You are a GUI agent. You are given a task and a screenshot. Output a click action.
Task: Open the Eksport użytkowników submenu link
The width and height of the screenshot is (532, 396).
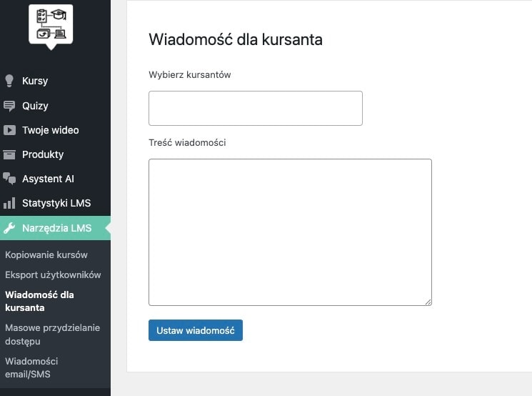[x=53, y=274]
